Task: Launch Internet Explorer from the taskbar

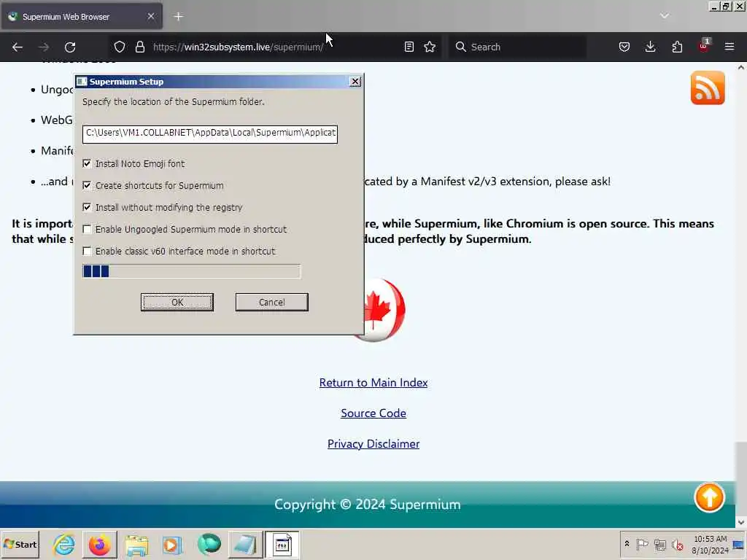Action: pos(64,545)
